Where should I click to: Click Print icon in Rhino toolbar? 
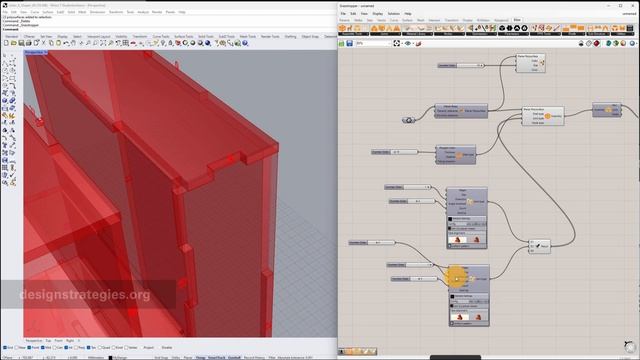[x=29, y=43]
